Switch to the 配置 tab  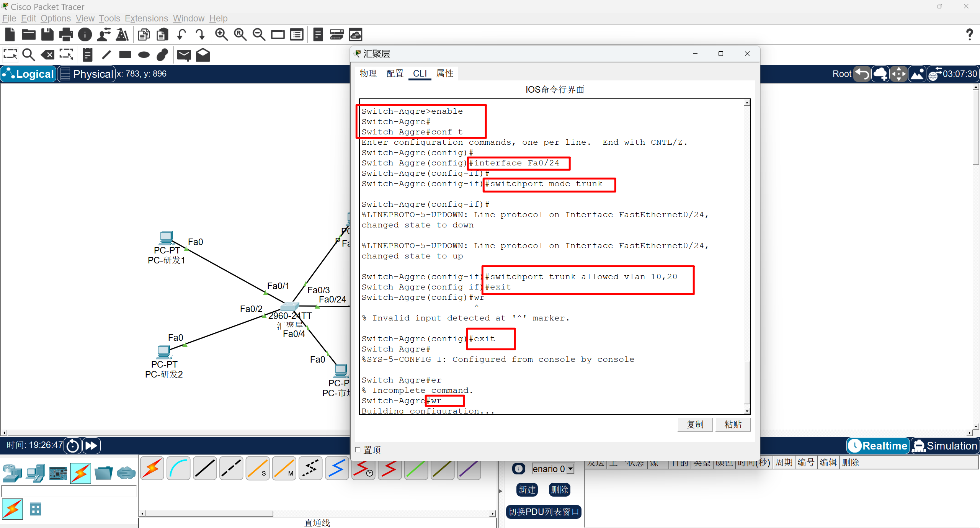click(x=395, y=74)
